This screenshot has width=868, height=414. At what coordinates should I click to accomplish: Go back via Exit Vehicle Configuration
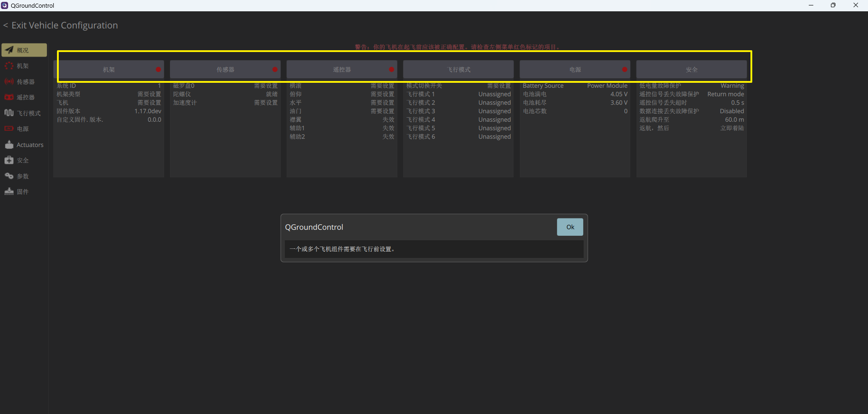coord(61,25)
